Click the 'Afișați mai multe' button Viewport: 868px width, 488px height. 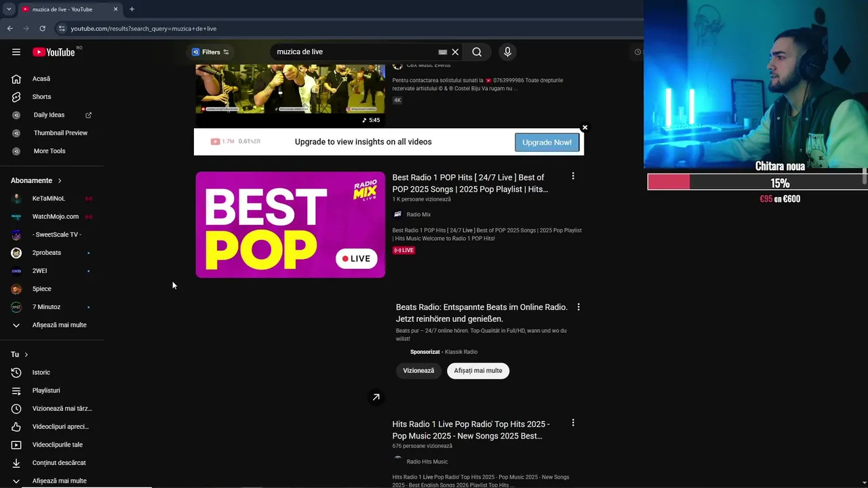pos(478,371)
